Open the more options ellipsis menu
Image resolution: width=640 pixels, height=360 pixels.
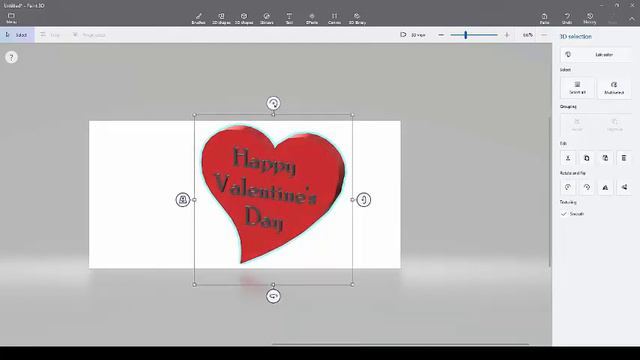click(x=544, y=35)
